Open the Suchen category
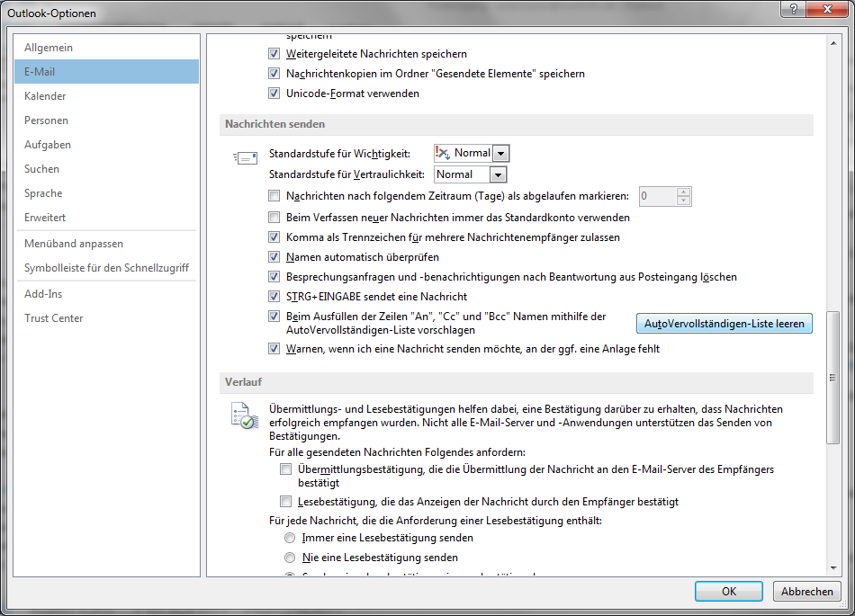The height and width of the screenshot is (616, 855). [107, 169]
